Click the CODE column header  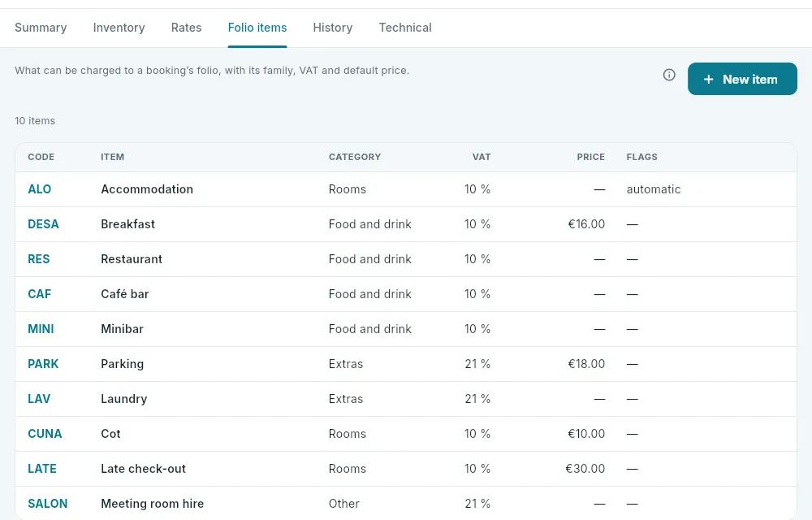coord(41,157)
